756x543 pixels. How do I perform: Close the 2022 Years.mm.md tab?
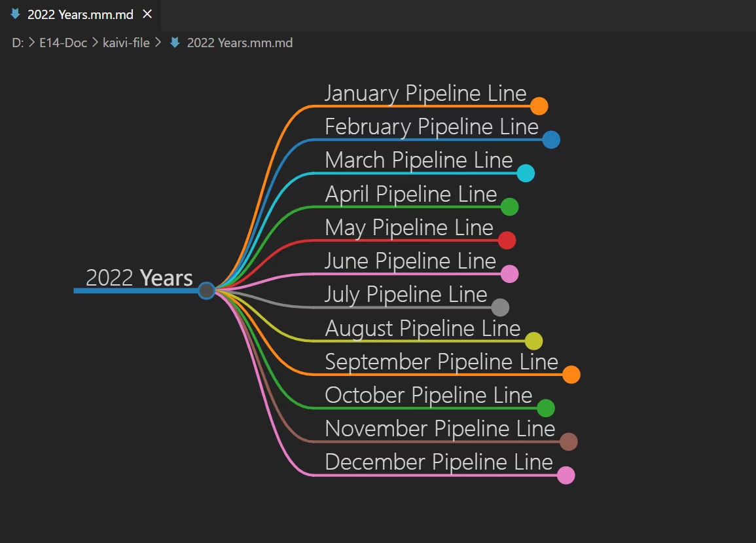point(147,14)
